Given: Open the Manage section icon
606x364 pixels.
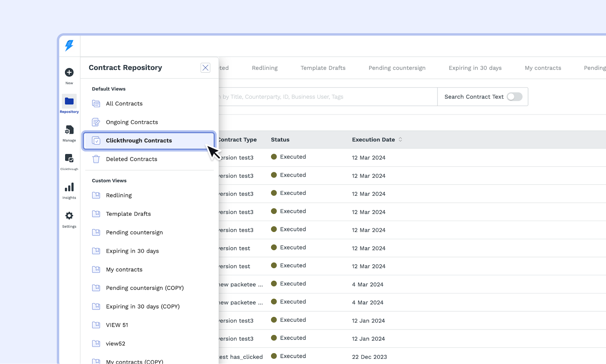Looking at the screenshot, I should pos(69,130).
